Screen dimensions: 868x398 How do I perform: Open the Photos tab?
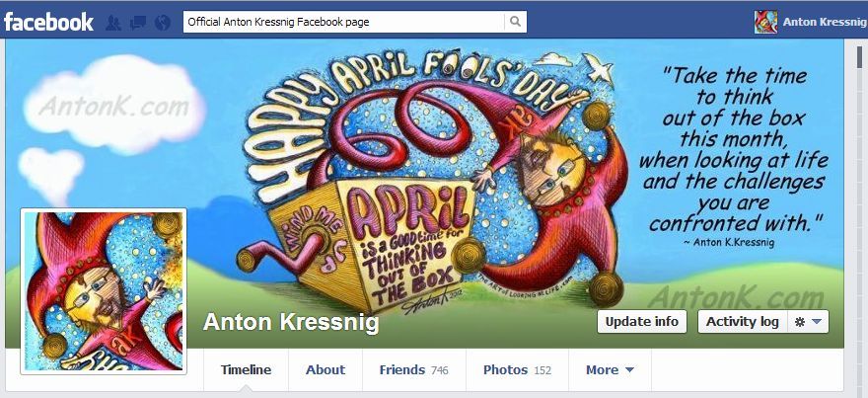(x=518, y=369)
